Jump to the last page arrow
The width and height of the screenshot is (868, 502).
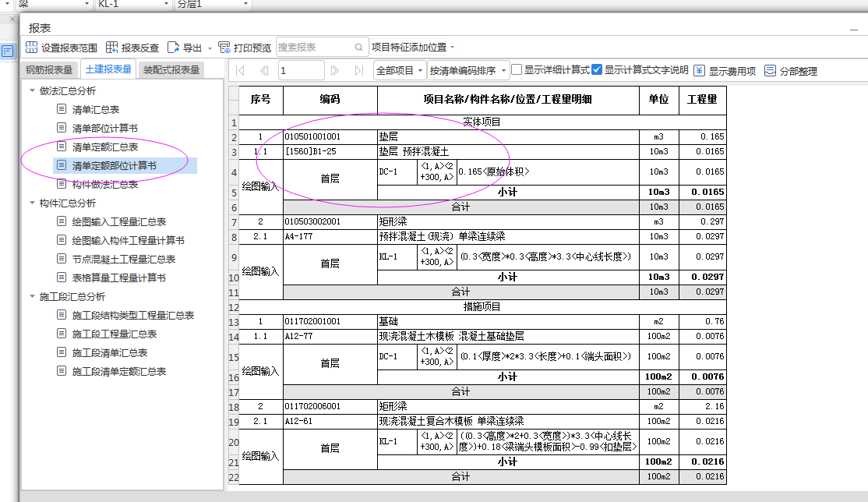(358, 70)
